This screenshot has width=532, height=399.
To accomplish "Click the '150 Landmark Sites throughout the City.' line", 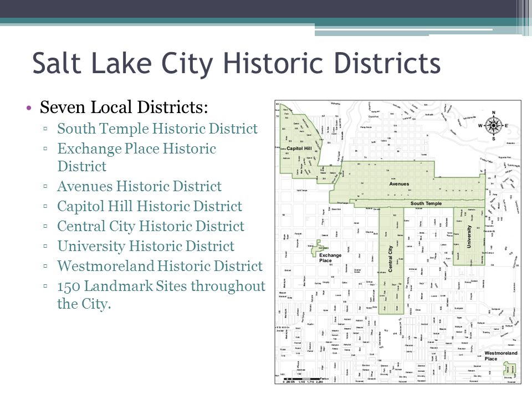I will [161, 295].
